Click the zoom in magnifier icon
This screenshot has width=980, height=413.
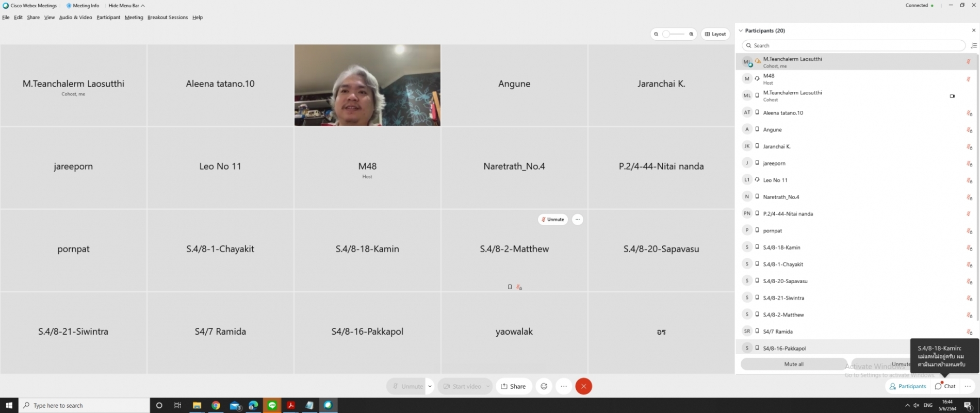click(x=691, y=34)
